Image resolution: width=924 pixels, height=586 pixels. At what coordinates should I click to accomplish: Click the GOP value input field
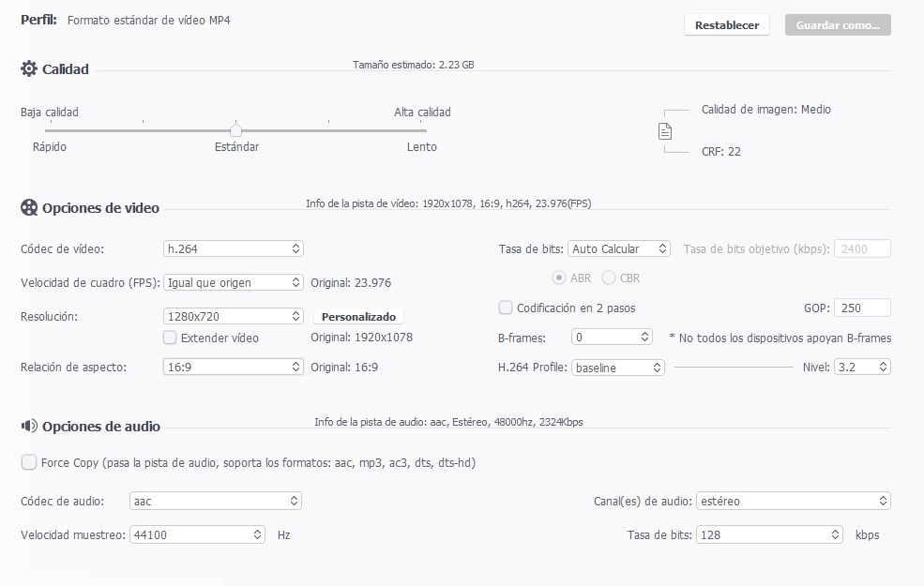point(862,308)
